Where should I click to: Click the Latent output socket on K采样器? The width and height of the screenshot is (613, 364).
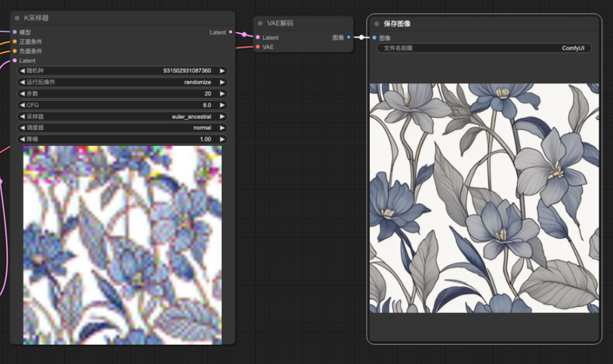231,32
